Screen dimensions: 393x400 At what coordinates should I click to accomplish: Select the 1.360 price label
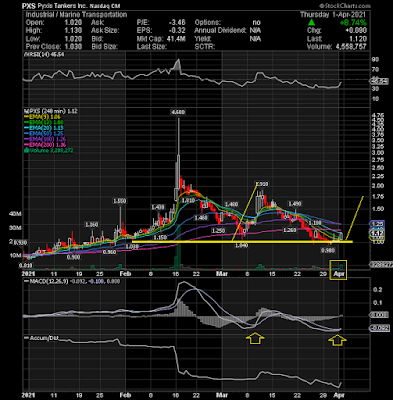(91, 225)
